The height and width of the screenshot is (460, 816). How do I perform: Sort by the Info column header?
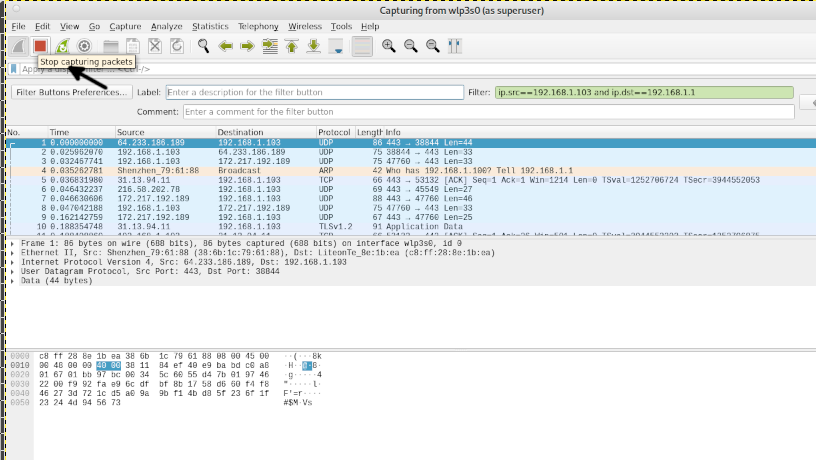(x=600, y=132)
